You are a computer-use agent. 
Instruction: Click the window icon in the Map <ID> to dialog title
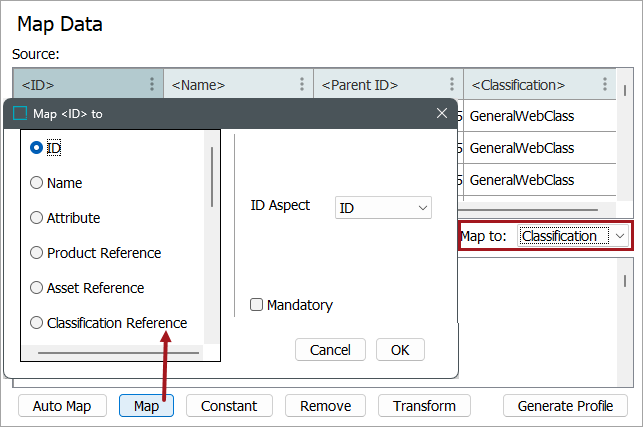tap(20, 113)
